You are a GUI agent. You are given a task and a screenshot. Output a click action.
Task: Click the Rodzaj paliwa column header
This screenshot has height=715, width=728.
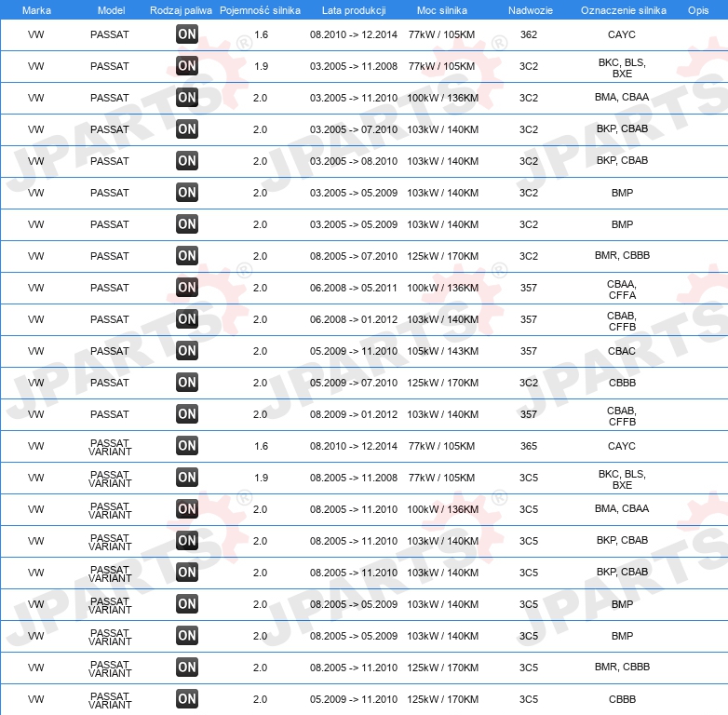(x=181, y=10)
